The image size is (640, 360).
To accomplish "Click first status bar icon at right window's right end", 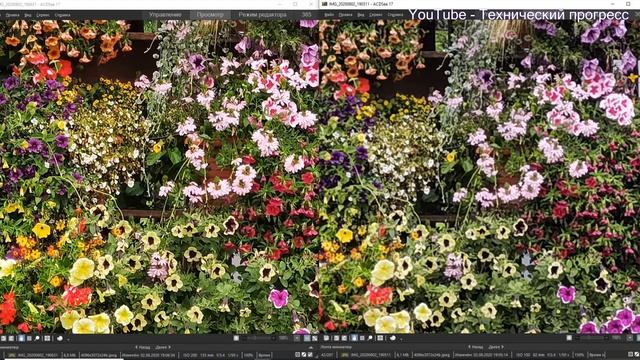I will pos(630,354).
